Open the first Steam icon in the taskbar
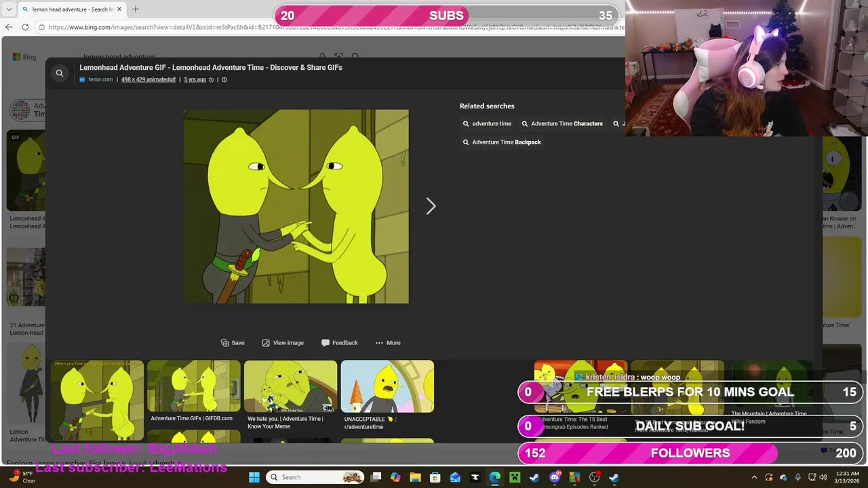Image resolution: width=868 pixels, height=488 pixels. point(534,477)
